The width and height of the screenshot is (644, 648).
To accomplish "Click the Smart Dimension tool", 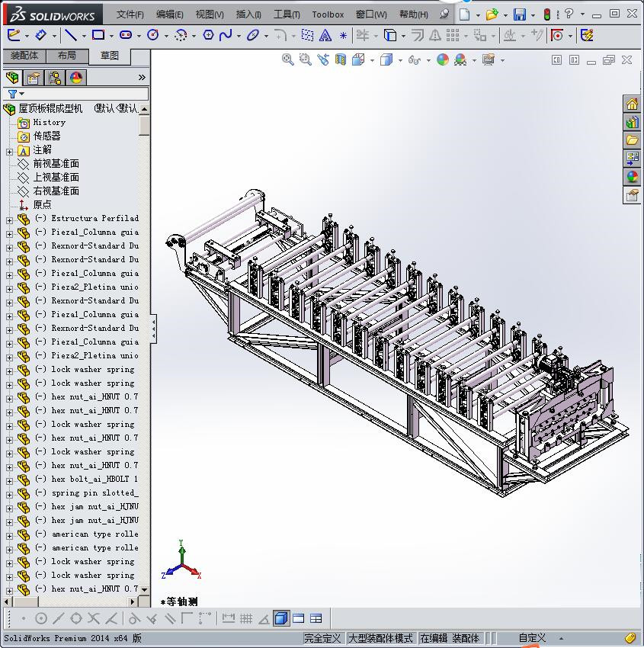I will point(40,35).
